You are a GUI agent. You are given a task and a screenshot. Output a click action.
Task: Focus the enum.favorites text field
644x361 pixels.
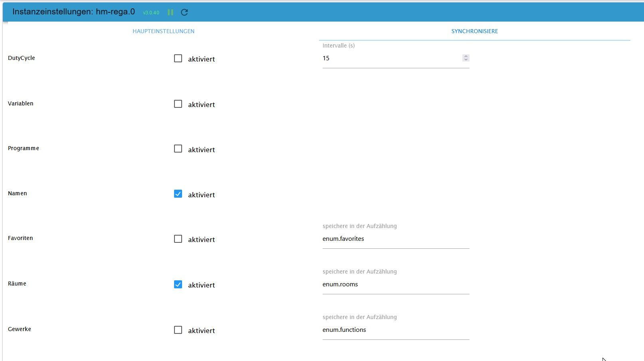395,239
